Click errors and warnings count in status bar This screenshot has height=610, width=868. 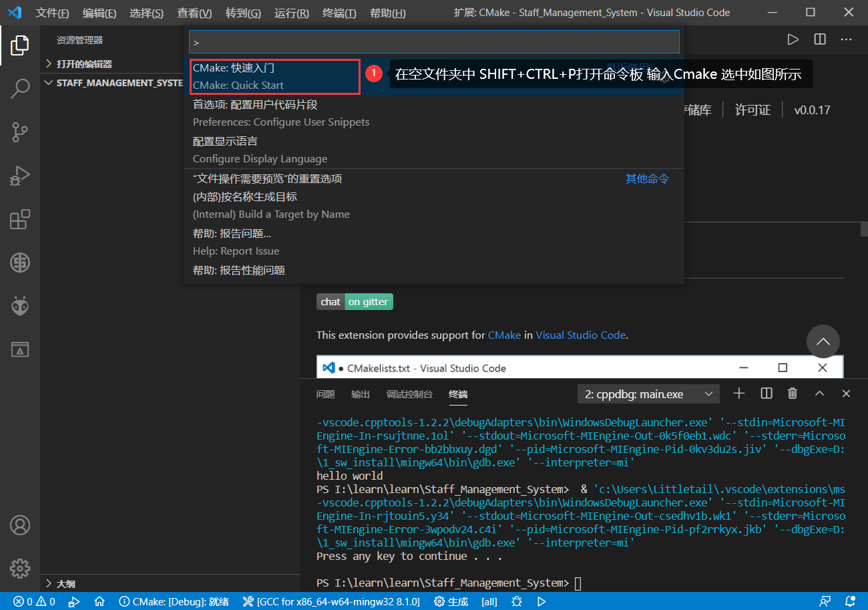click(34, 602)
